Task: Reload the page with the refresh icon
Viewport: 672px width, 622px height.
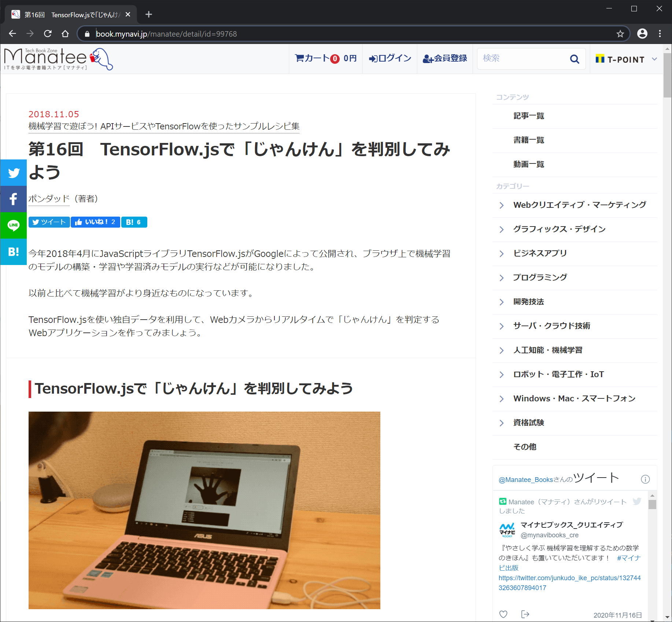Action: [48, 34]
